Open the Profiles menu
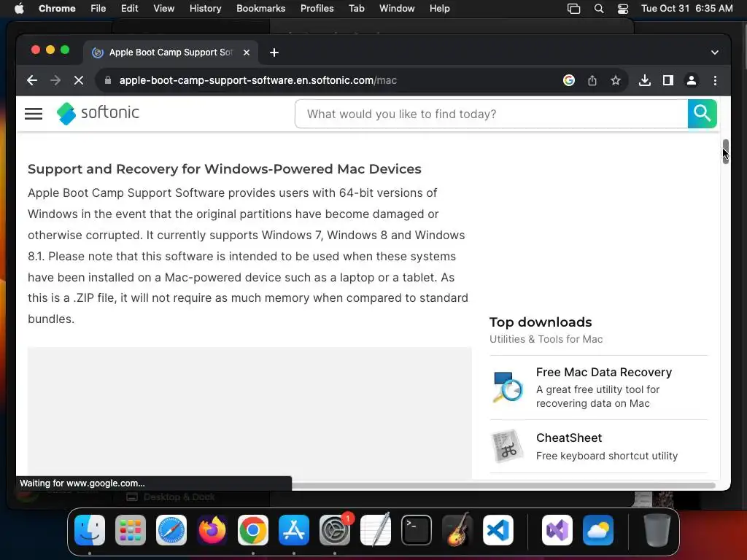The height and width of the screenshot is (560, 747). [317, 8]
